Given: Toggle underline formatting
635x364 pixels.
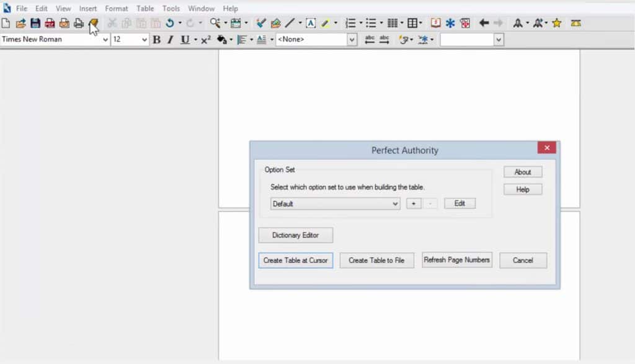Looking at the screenshot, I should point(184,39).
